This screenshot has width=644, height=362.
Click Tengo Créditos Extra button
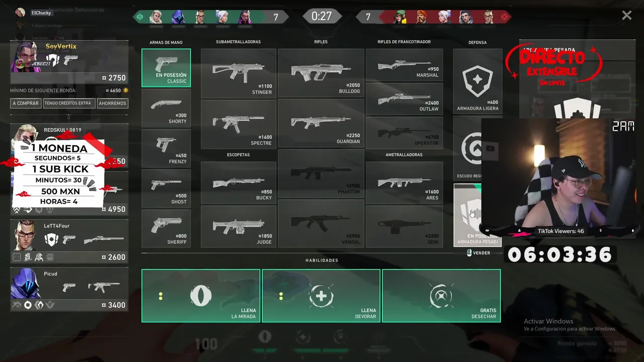[x=68, y=103]
